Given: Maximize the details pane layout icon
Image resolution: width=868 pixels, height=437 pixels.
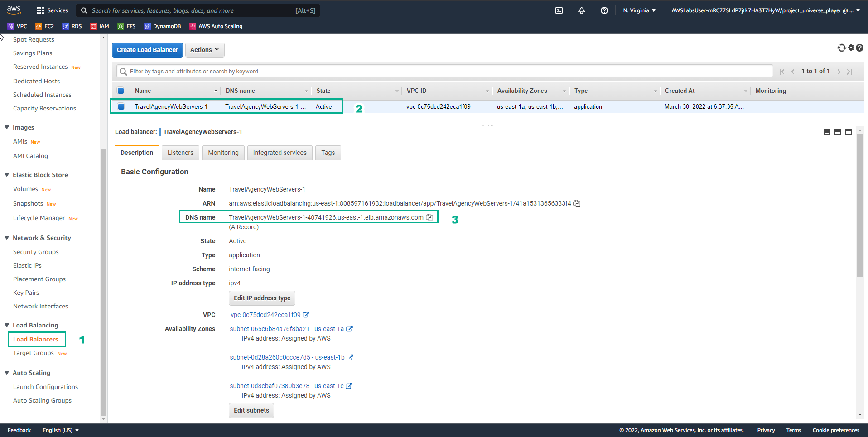Looking at the screenshot, I should [x=849, y=132].
